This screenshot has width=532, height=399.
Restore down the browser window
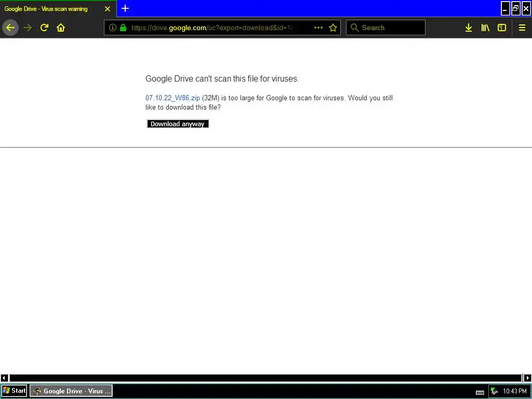(x=516, y=9)
